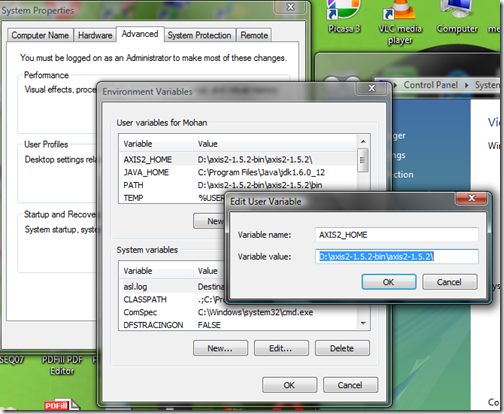Click ComSpec value C:\Windows\system32\cmd.exe

coord(255,312)
